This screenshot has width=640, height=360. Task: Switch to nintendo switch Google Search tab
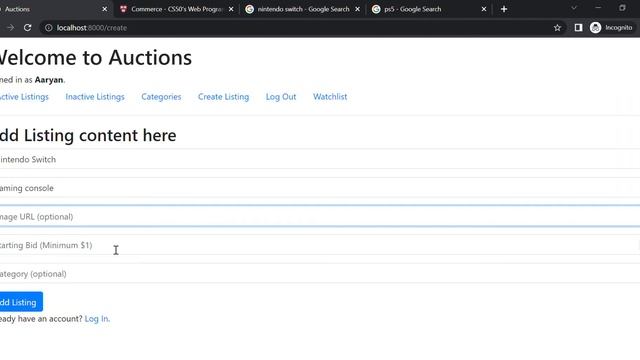303,9
